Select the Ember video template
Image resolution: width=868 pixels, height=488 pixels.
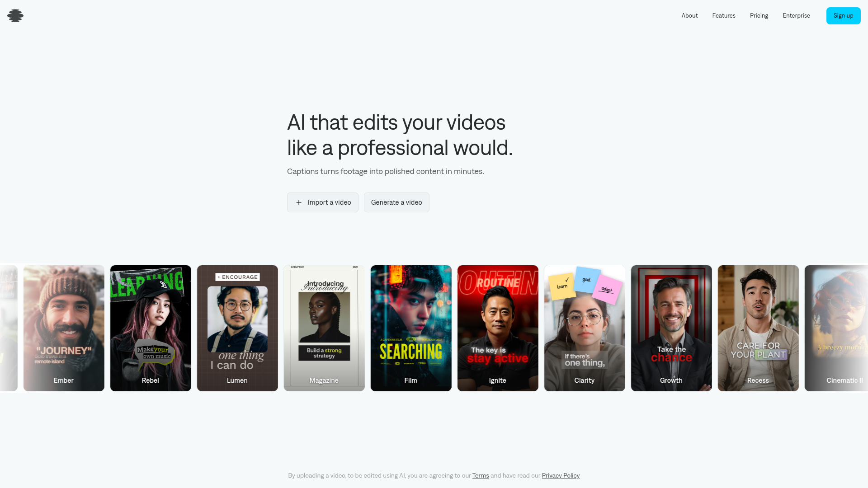(x=64, y=328)
